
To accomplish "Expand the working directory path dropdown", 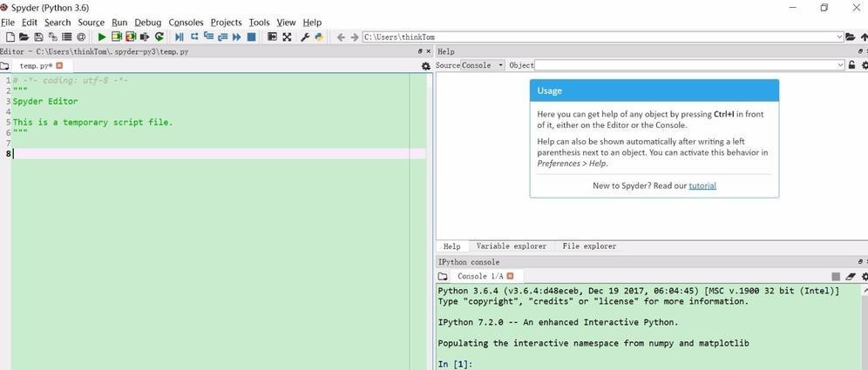I will (840, 37).
